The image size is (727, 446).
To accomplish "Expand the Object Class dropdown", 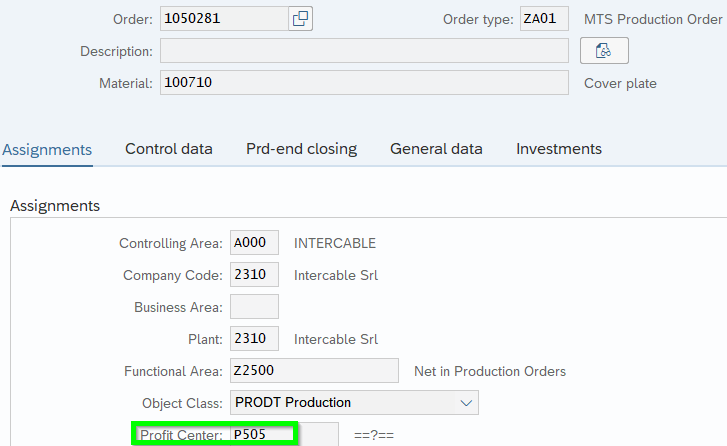I will point(465,403).
